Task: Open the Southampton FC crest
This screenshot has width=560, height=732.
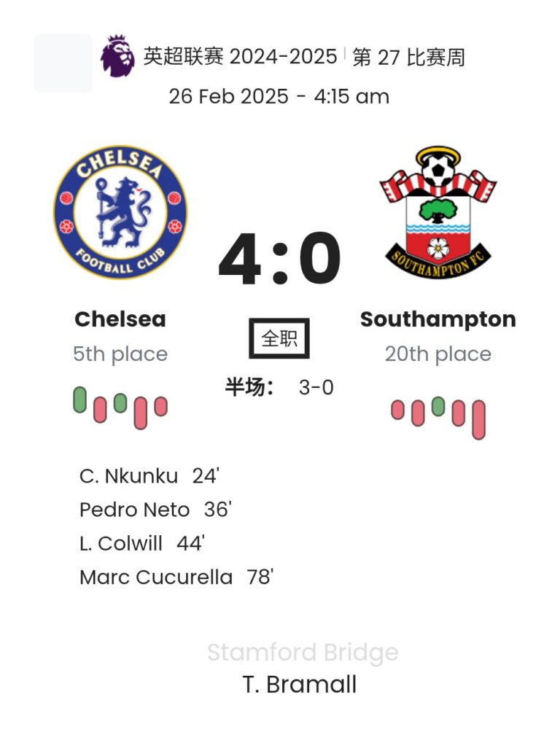Action: 437,212
